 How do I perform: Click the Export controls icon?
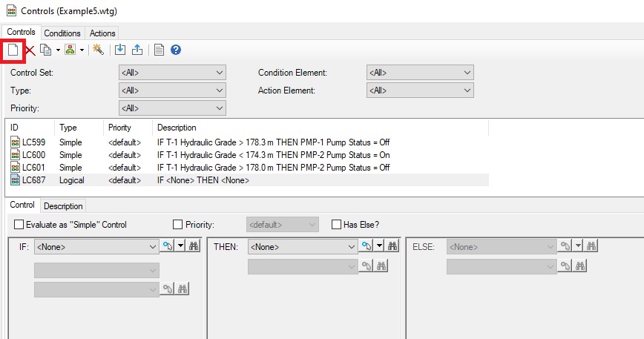137,50
